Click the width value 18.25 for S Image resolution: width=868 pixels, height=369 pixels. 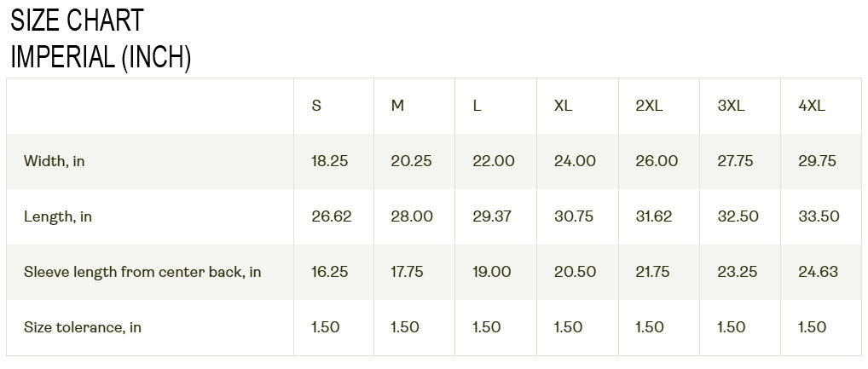pos(330,161)
